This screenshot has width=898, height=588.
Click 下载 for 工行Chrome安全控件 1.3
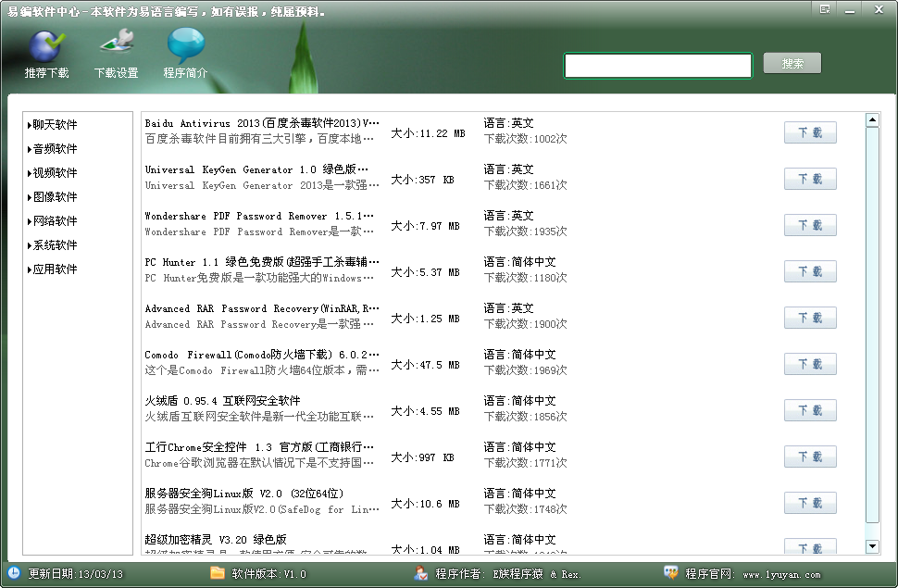pyautogui.click(x=810, y=457)
